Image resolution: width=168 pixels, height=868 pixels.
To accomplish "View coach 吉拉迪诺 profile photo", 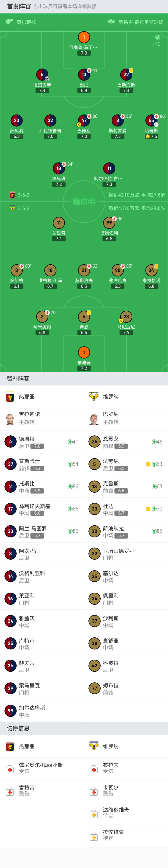I will [x=10, y=419].
